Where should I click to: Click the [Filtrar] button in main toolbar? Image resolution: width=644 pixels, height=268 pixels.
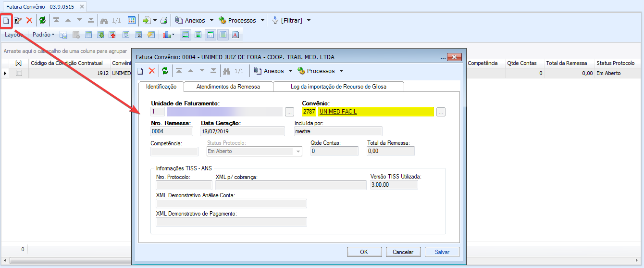pos(287,21)
